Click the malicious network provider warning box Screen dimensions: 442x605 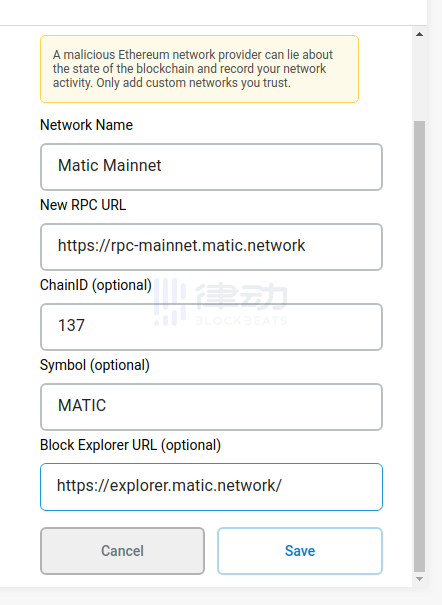(x=199, y=69)
